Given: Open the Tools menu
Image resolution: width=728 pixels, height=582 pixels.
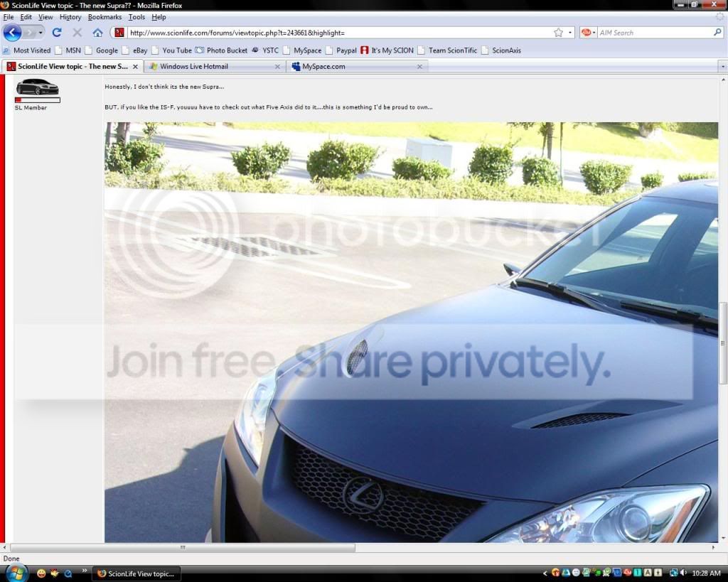Looking at the screenshot, I should 136,17.
